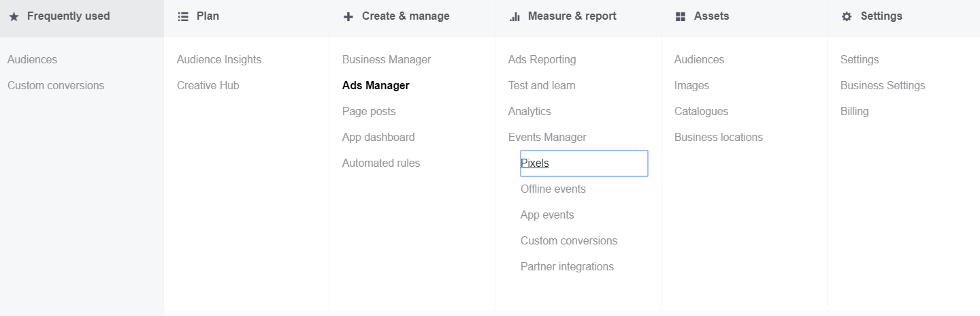Open Creative Hub
This screenshot has width=980, height=316.
click(x=208, y=86)
